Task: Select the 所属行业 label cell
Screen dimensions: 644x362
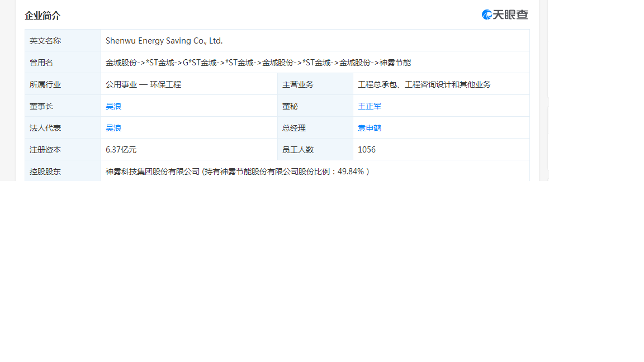Action: coord(63,84)
